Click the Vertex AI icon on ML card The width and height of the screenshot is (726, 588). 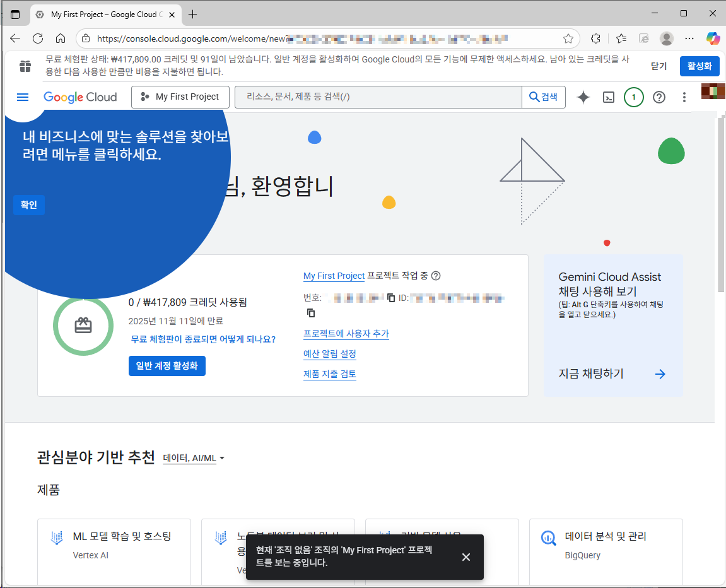coord(57,538)
